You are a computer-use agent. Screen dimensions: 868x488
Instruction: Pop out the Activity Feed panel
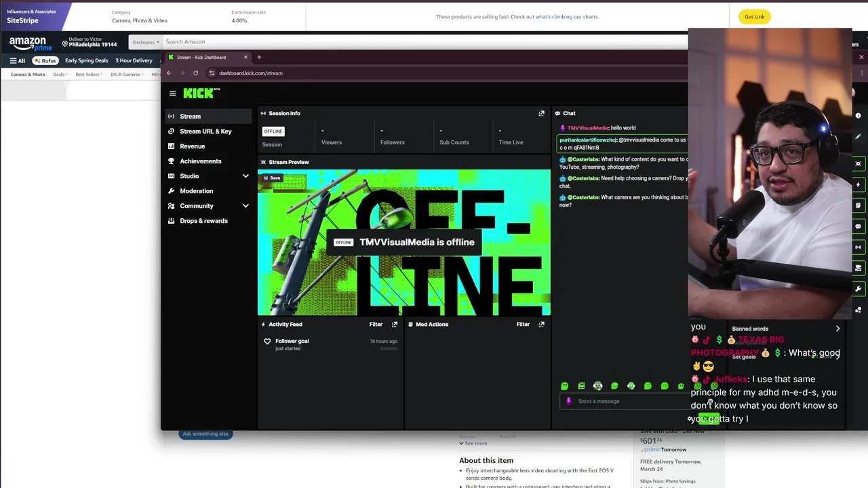(x=394, y=325)
